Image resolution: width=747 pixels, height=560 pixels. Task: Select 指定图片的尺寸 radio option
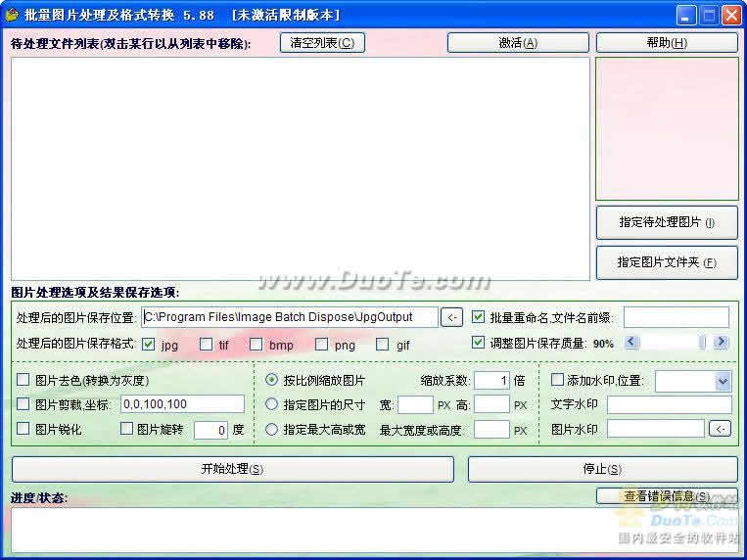pos(271,404)
